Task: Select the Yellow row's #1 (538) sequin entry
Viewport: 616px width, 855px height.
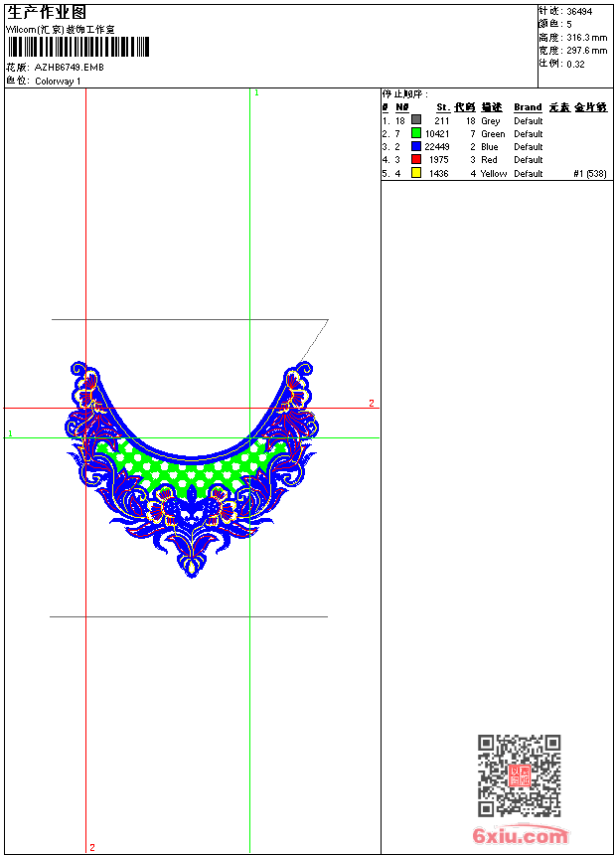Action: 590,174
